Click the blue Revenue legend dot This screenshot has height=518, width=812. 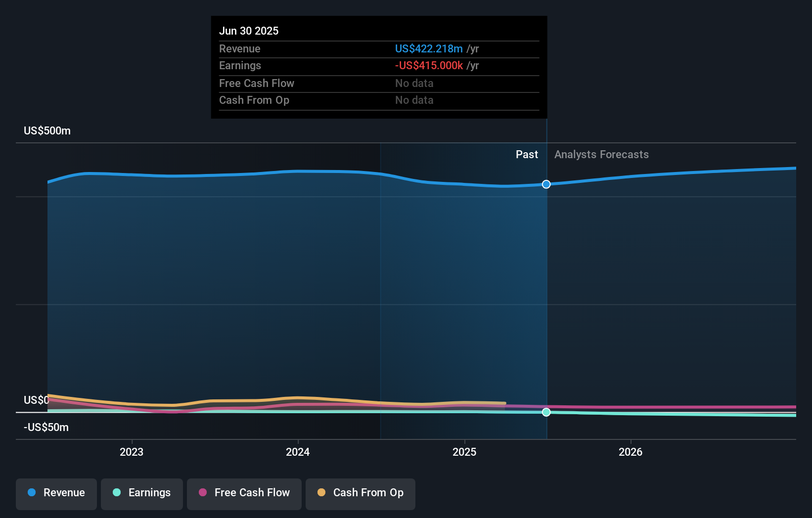click(32, 492)
